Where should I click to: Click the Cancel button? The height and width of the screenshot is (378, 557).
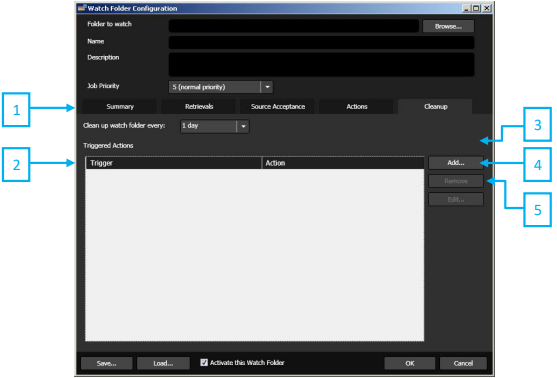click(463, 363)
